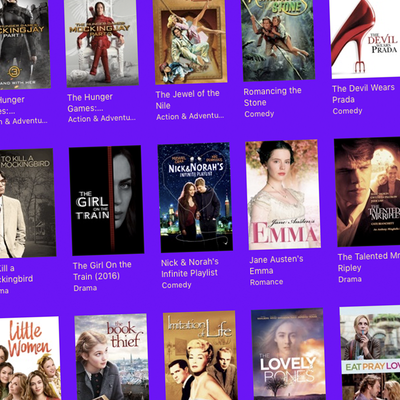
Task: Click Comedy genre under Romancing the Stone
Action: [x=259, y=114]
